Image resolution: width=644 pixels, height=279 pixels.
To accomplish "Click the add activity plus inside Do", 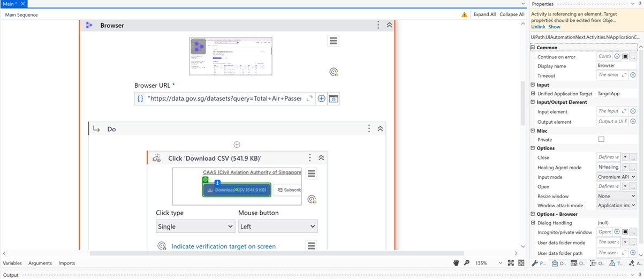I will (237, 145).
